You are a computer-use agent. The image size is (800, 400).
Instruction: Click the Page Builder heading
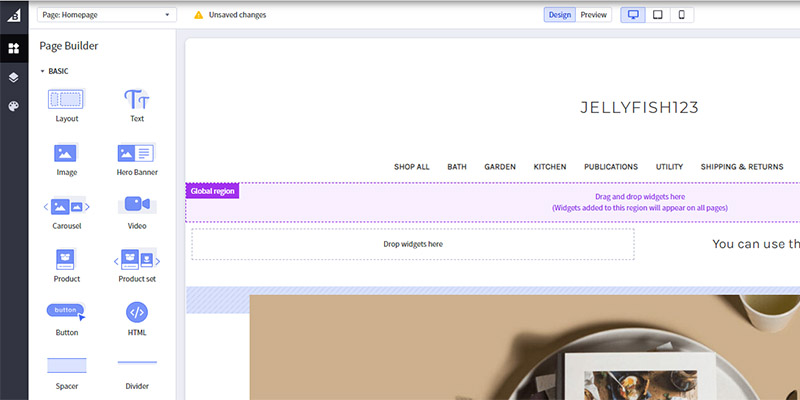(x=68, y=46)
